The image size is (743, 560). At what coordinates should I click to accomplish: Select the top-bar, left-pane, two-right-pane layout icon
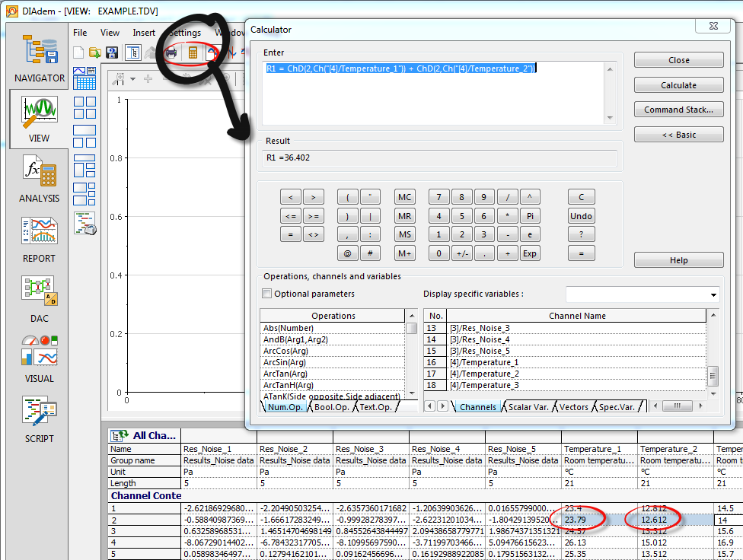(x=85, y=166)
